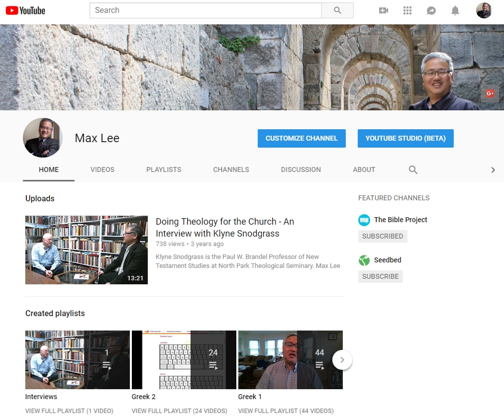View full playlist with 24 videos
504x420 pixels.
[x=179, y=411]
